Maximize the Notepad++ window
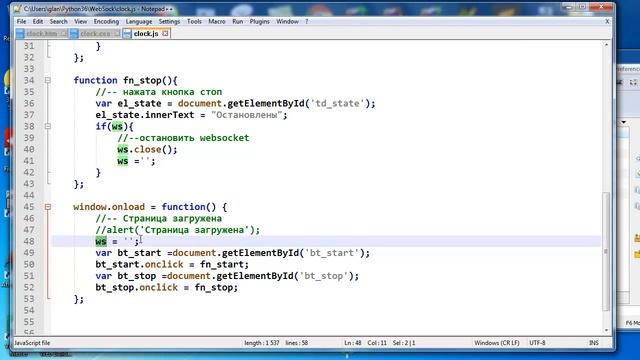This screenshot has width=640, height=360. coord(582,7)
